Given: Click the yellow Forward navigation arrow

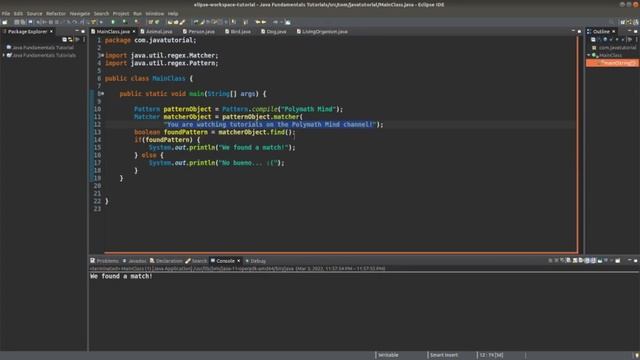Looking at the screenshot, I should click(x=264, y=22).
